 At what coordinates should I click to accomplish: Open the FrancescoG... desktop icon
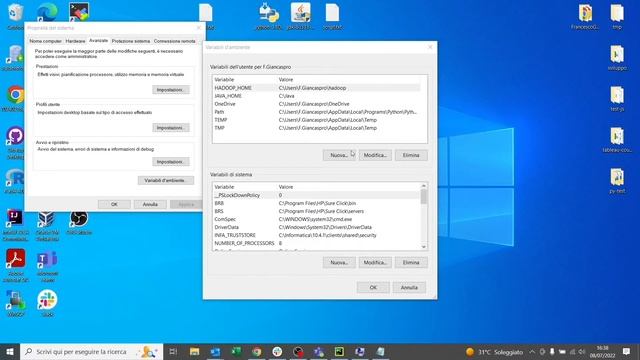(585, 16)
